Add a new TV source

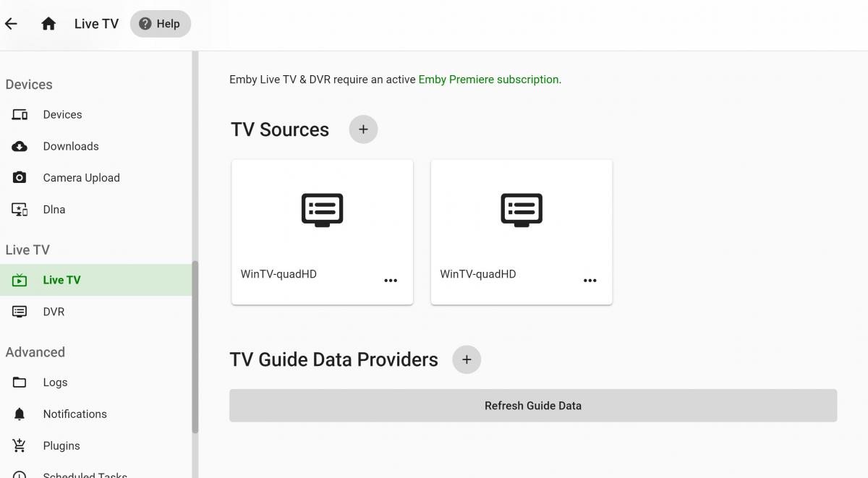tap(362, 129)
